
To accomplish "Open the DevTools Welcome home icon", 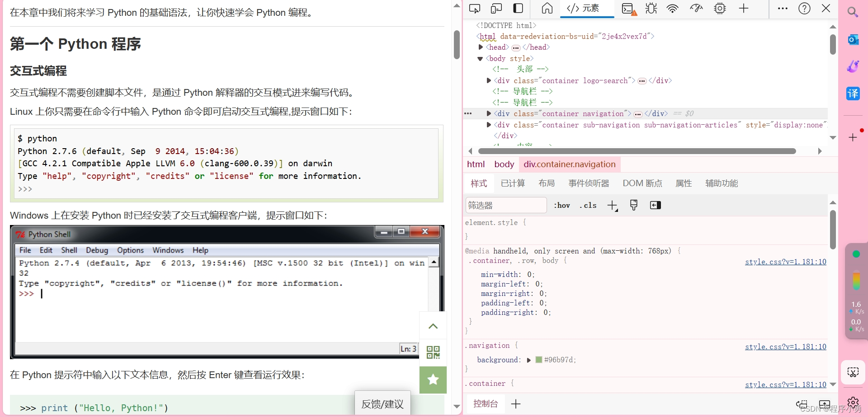I will pyautogui.click(x=547, y=9).
